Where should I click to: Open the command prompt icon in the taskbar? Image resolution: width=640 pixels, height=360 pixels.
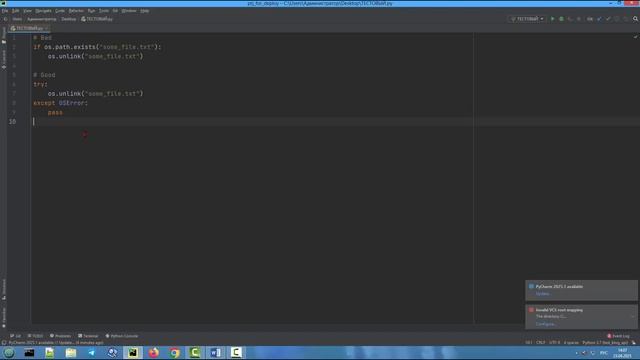pos(29,353)
